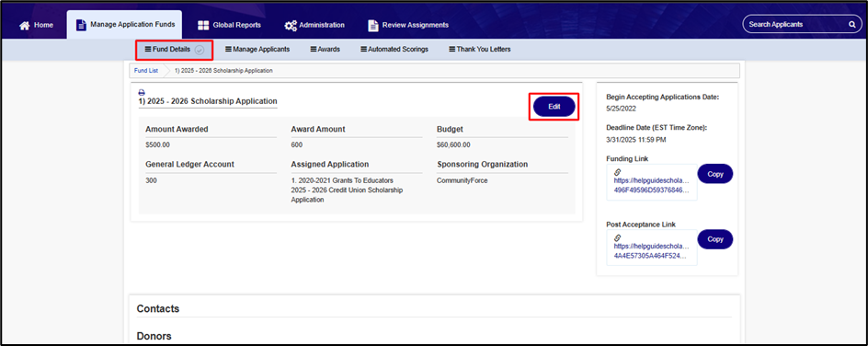Click the Sponsoring Organization label
Screen dimensions: 868x346
coord(482,165)
